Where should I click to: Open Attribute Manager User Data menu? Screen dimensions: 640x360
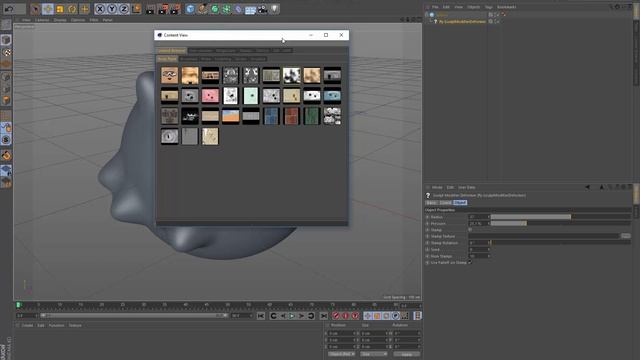(x=467, y=187)
